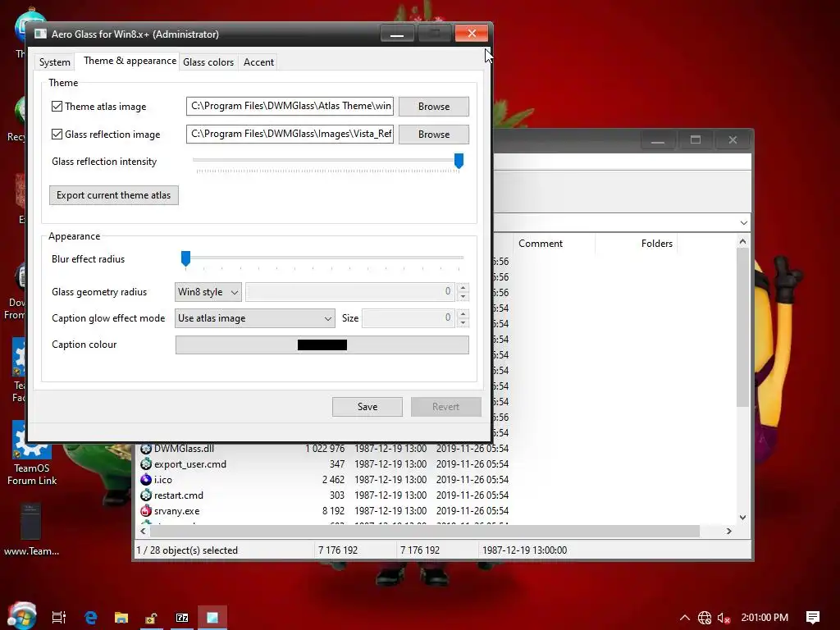Click Blur effect radius slider handle
The width and height of the screenshot is (840, 630).
185,258
